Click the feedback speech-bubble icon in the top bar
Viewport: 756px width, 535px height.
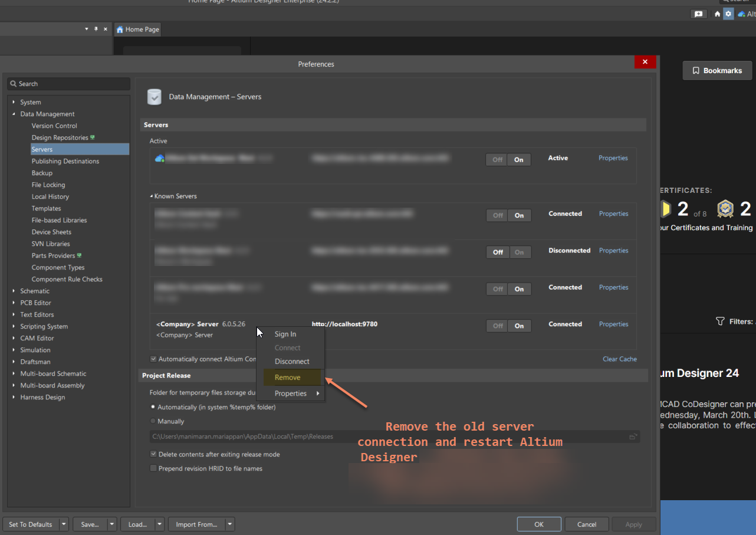click(699, 14)
